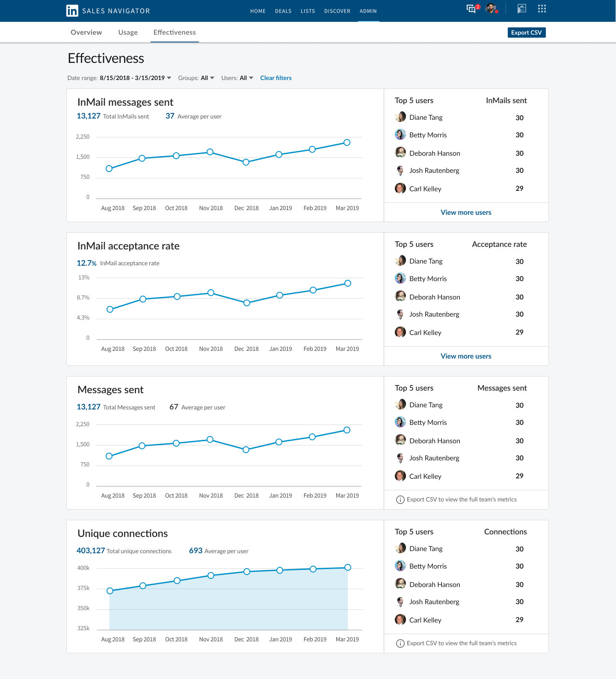Click Nov 2018 data point on Unique connections chart
This screenshot has width=616, height=679.
(x=211, y=575)
